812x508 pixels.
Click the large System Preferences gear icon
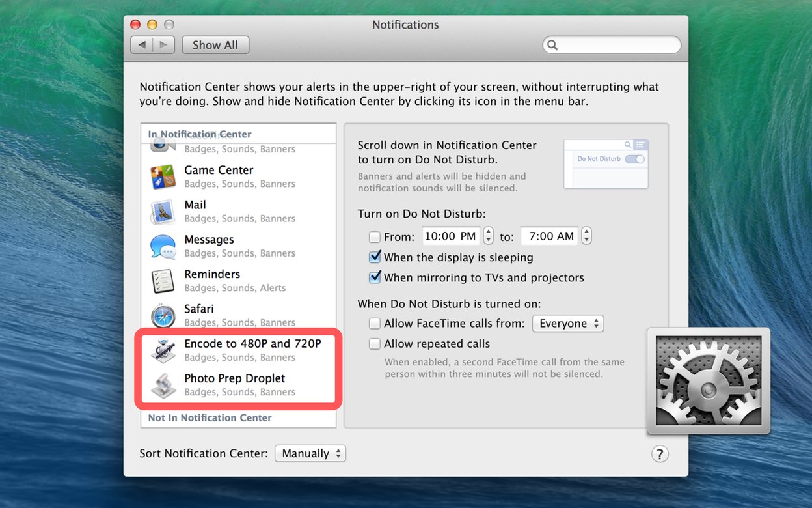(x=709, y=381)
